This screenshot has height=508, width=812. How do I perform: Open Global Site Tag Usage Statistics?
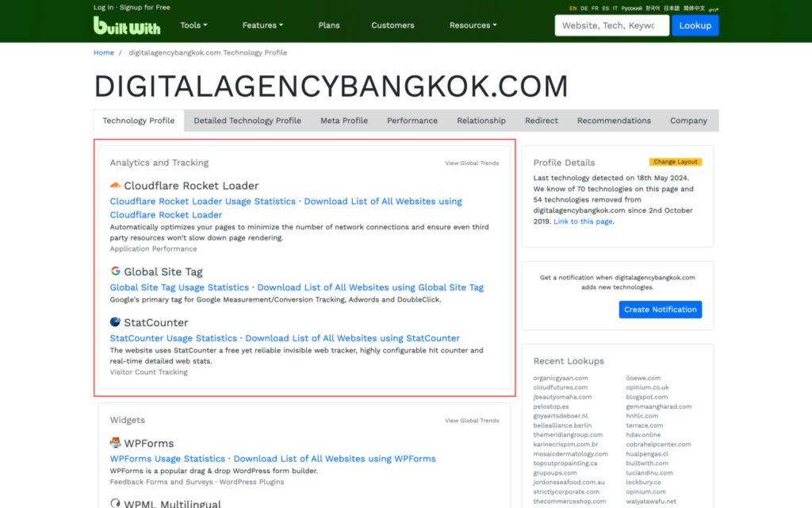179,287
